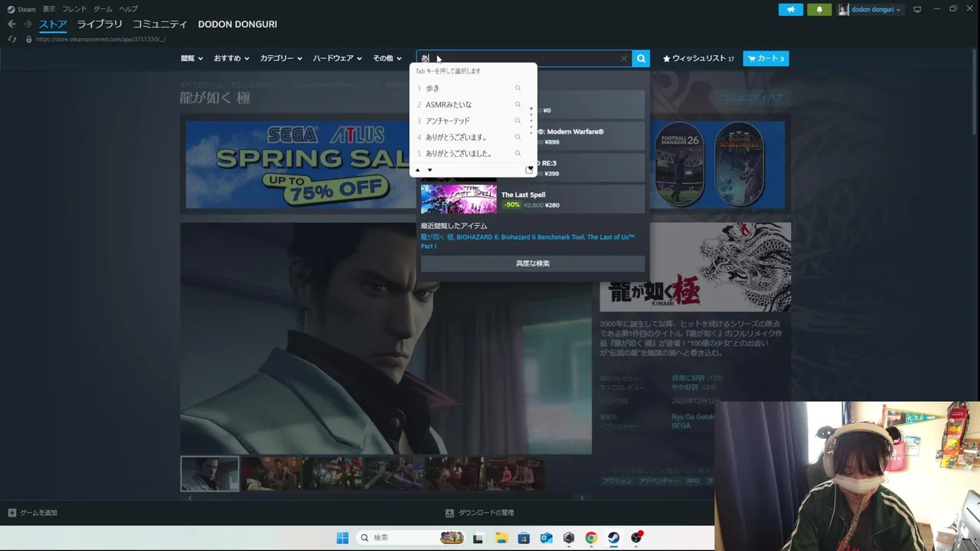Open the フレンド menu
980x551 pixels.
pyautogui.click(x=74, y=9)
